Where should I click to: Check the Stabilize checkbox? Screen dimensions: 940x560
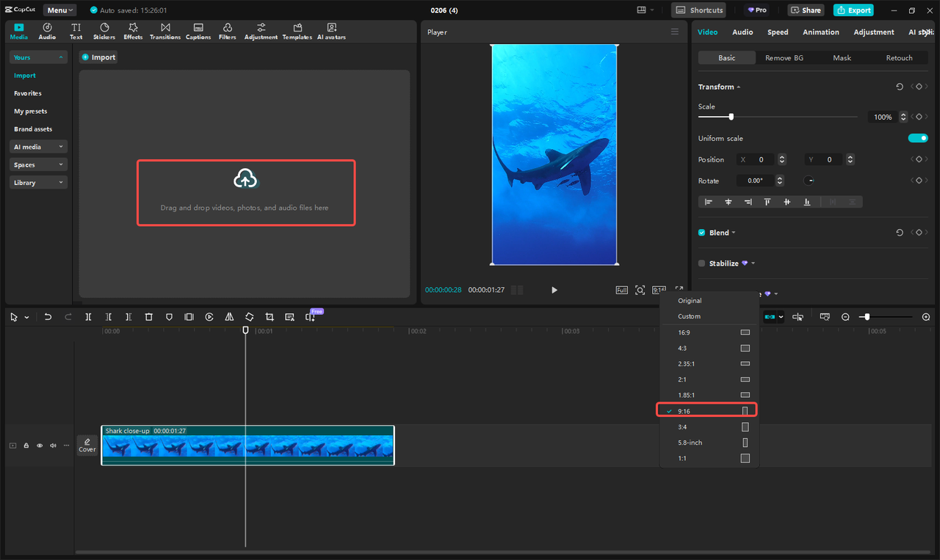click(701, 263)
